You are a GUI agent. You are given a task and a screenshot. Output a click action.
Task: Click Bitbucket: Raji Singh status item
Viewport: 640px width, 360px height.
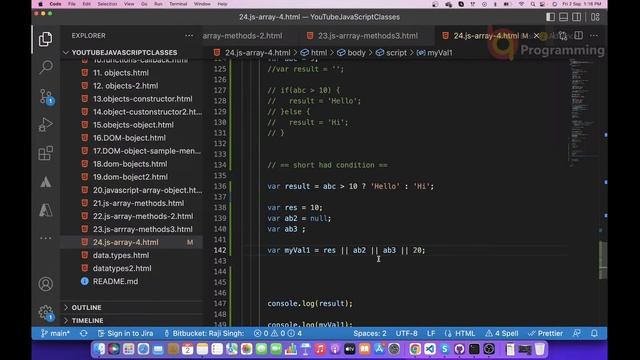[204, 333]
